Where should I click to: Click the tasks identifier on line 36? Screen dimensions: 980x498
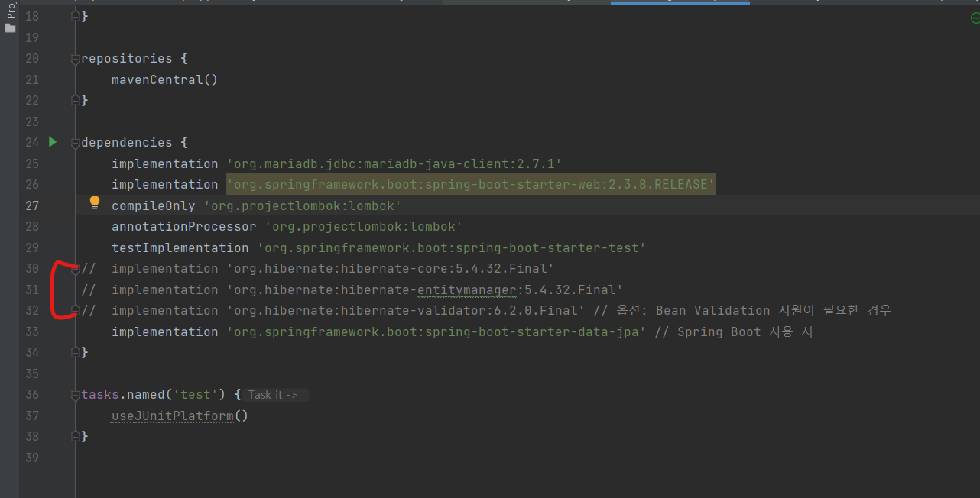100,395
